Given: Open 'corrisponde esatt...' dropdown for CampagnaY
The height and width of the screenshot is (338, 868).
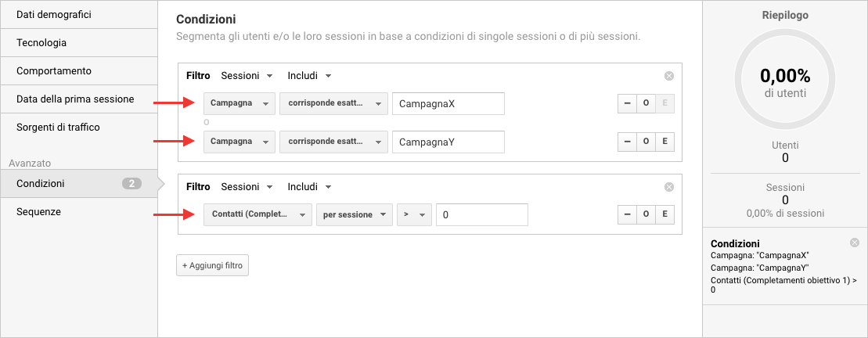Looking at the screenshot, I should pos(333,142).
